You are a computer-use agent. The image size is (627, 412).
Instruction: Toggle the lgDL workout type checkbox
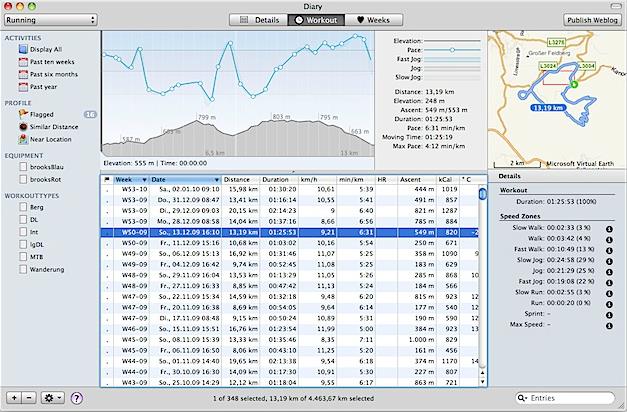(x=23, y=244)
